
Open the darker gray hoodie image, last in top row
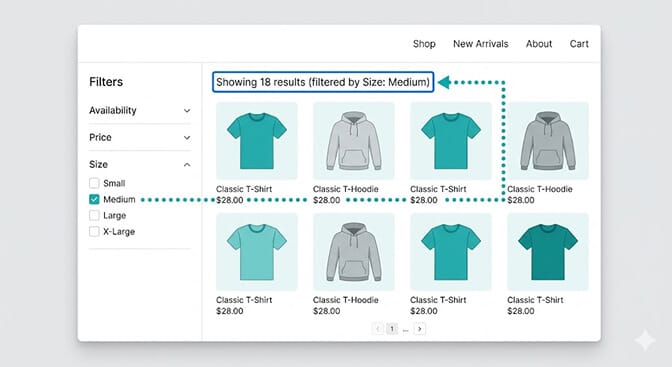(548, 141)
